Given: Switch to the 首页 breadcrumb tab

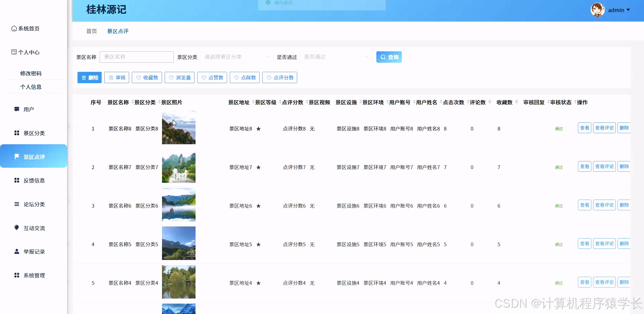Looking at the screenshot, I should tap(91, 31).
